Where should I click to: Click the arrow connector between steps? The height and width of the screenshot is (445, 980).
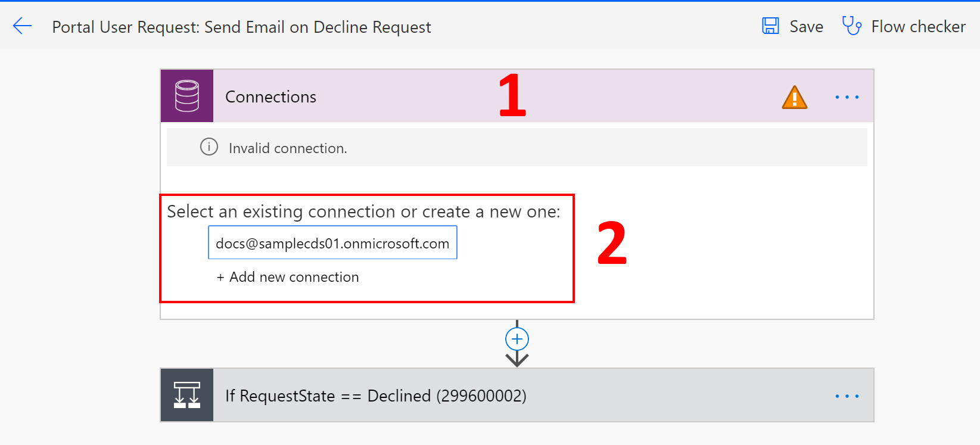pos(517,359)
